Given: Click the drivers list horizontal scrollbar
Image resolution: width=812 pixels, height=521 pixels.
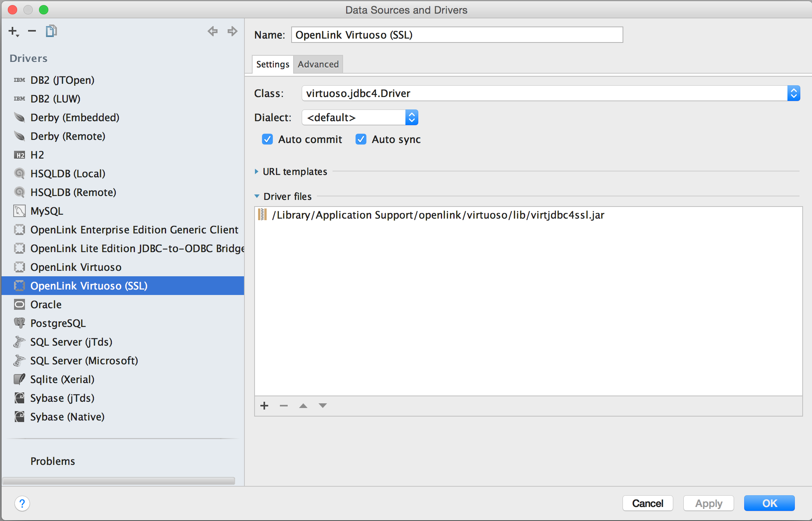Looking at the screenshot, I should (119, 481).
